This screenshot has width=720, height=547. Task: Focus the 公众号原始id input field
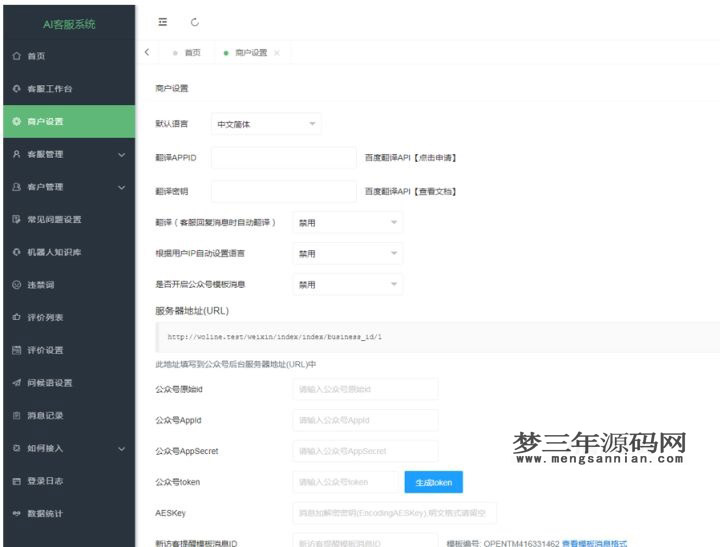pyautogui.click(x=366, y=389)
